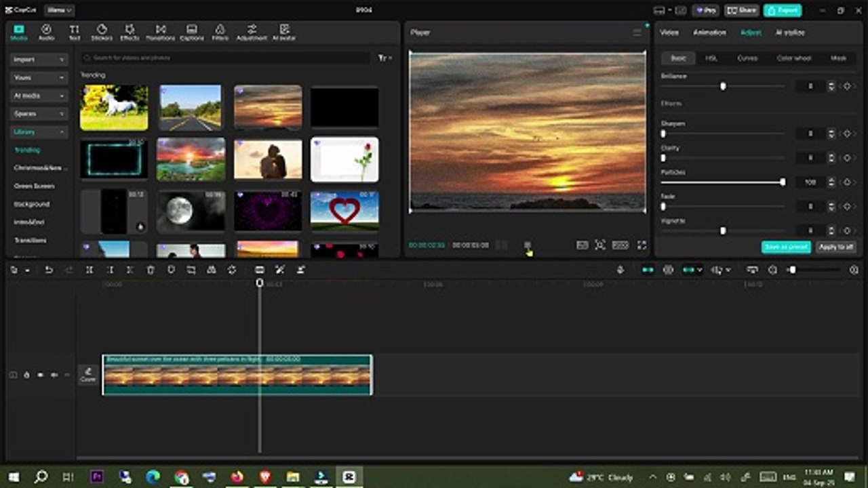Lock the main video track
868x488 pixels.
(x=26, y=375)
